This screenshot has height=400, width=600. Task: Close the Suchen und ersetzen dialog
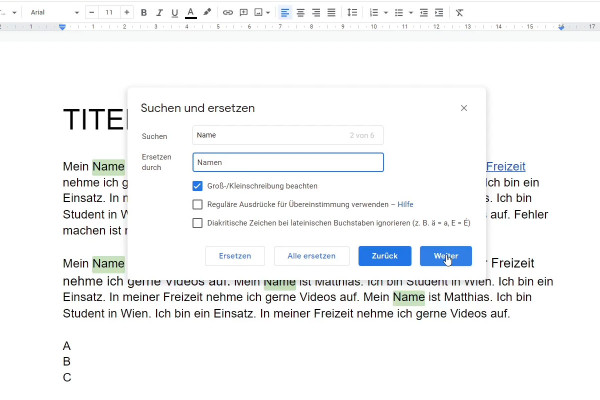[x=464, y=108]
